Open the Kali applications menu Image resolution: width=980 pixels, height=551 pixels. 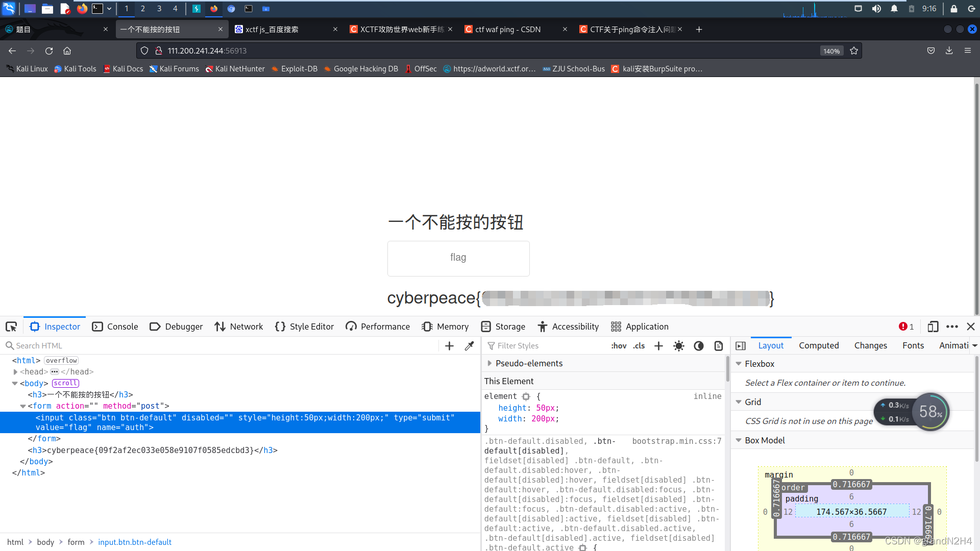9,8
